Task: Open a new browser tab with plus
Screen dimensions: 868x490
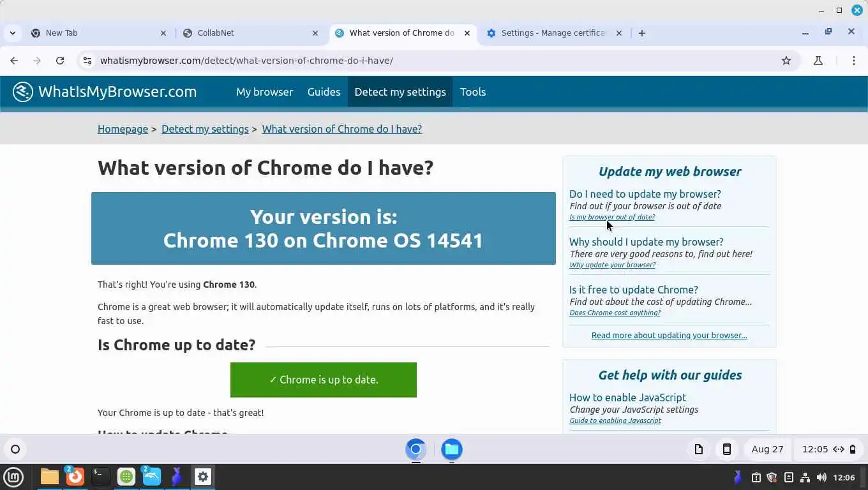Action: [642, 33]
